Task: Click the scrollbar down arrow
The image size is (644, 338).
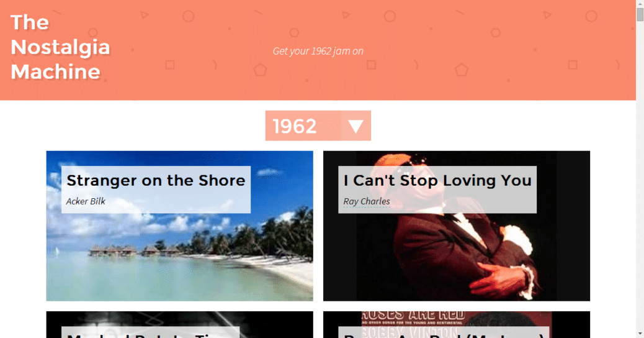Action: coord(640,334)
